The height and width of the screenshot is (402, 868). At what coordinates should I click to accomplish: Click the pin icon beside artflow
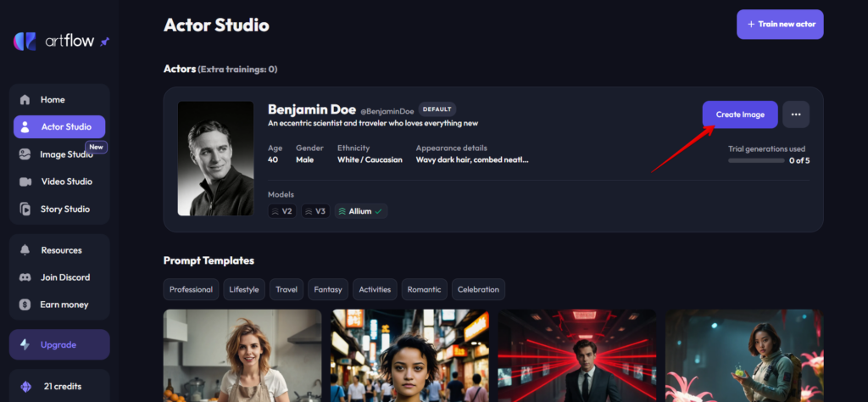[104, 42]
